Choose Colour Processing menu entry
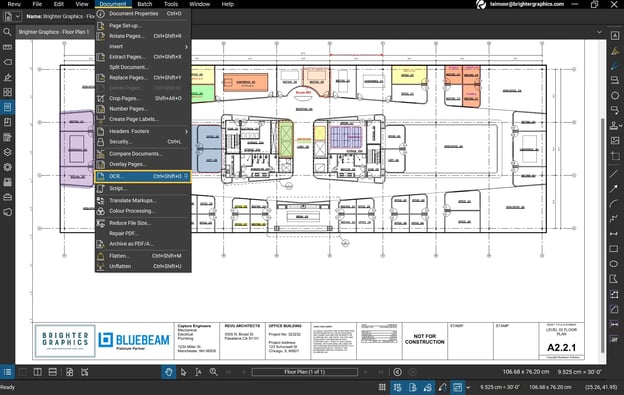The width and height of the screenshot is (624, 395). coord(143,211)
